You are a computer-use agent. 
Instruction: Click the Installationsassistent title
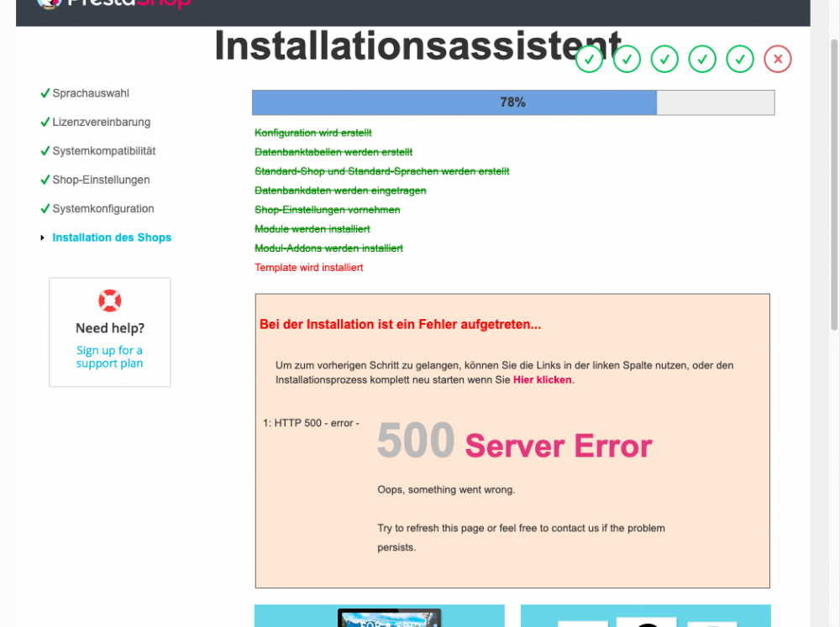pos(417,46)
